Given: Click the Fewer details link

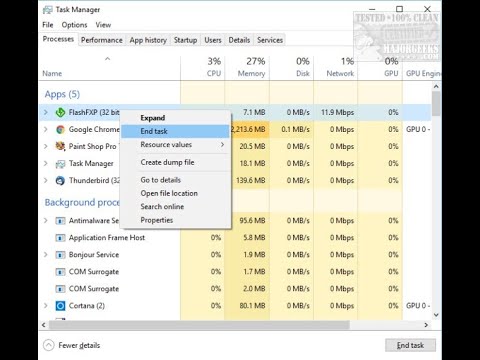Looking at the screenshot, I should point(79,345).
